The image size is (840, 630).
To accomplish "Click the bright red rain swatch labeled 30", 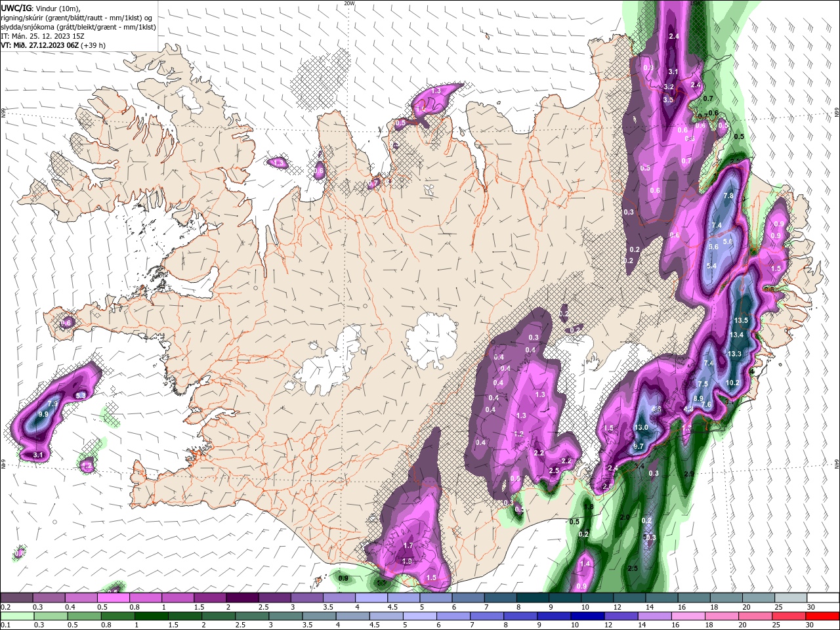I will pyautogui.click(x=822, y=616).
